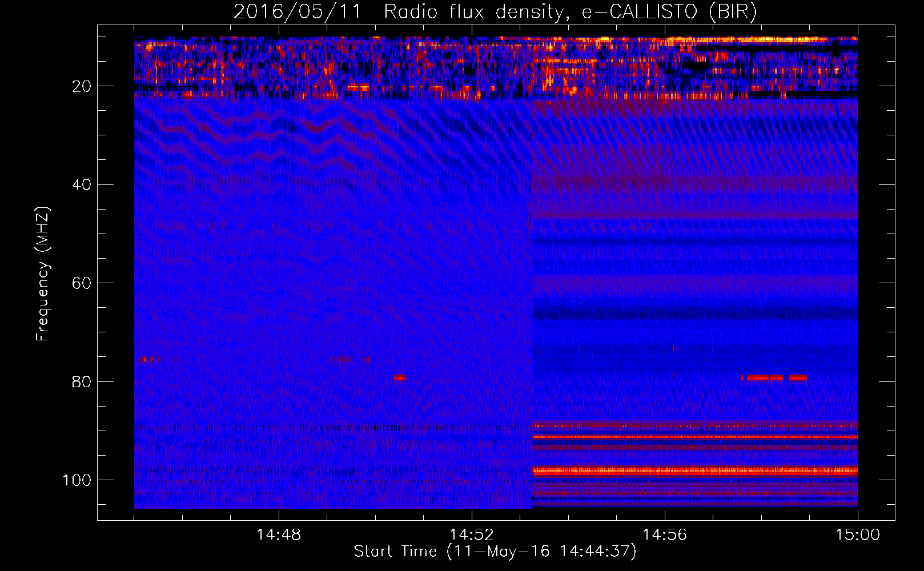Click the 'Start Time (11-May-16 14:44:37)' label

click(x=495, y=552)
